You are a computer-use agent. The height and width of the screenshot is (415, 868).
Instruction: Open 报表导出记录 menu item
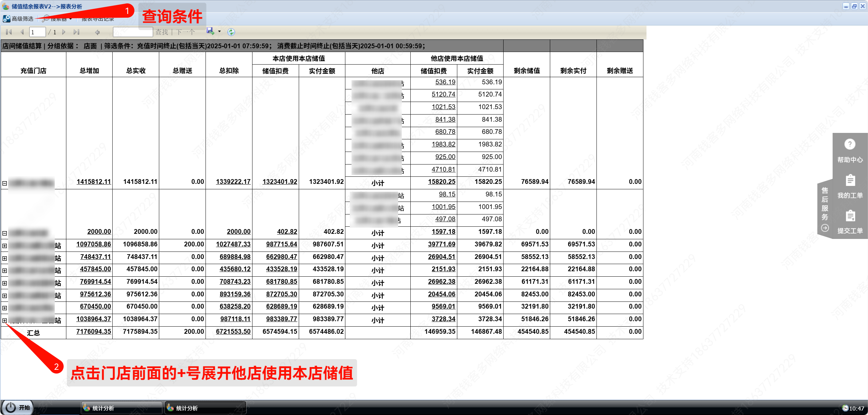coord(98,19)
